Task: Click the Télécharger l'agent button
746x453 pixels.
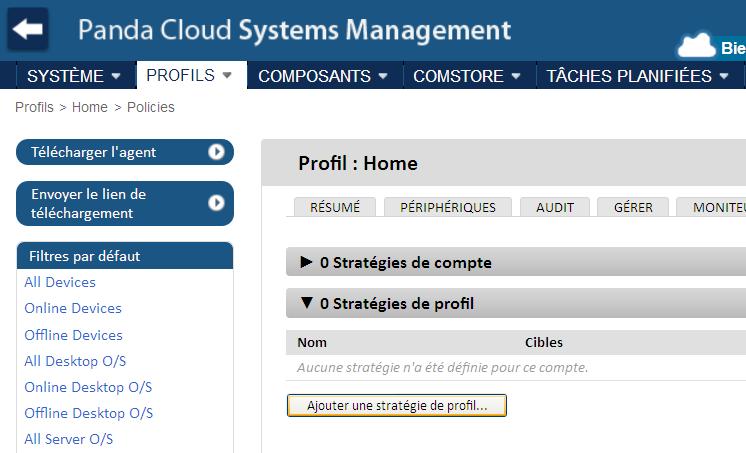Action: (x=125, y=152)
